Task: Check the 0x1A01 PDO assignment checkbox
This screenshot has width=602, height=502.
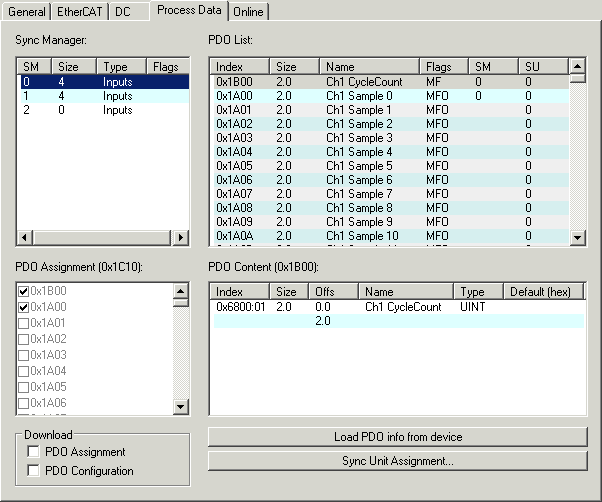Action: click(23, 323)
